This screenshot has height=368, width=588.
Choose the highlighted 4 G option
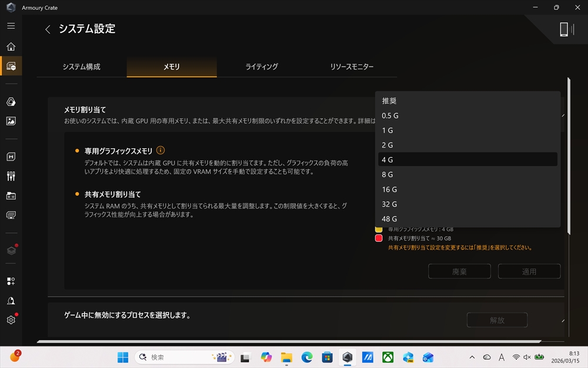(x=467, y=160)
